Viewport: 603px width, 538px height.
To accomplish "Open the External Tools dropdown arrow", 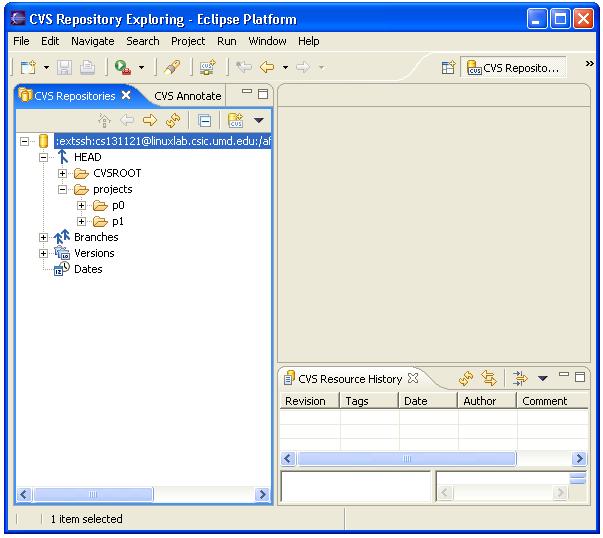I will pyautogui.click(x=142, y=68).
